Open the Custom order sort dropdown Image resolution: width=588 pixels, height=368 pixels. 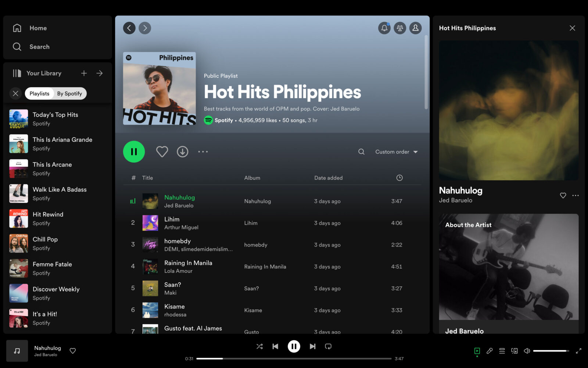coord(395,152)
